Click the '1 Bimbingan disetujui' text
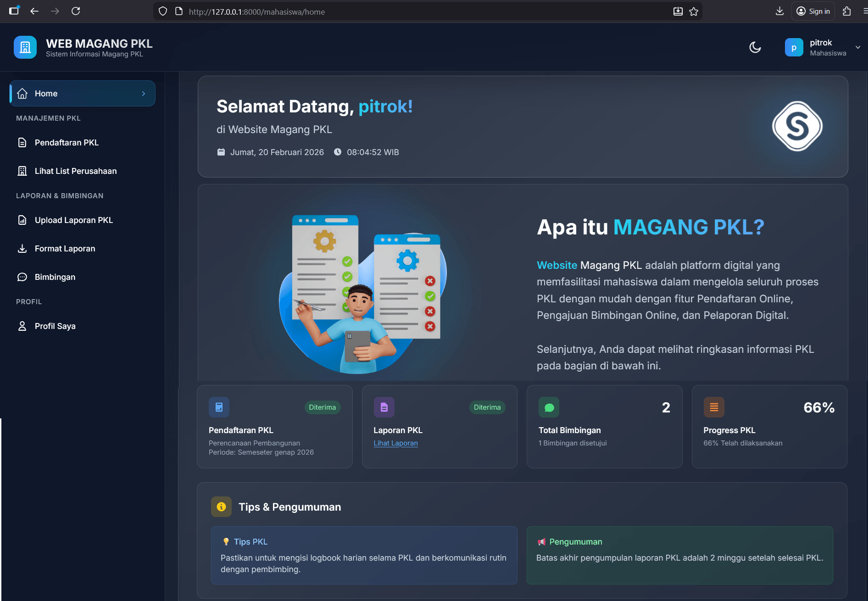The width and height of the screenshot is (868, 601). pyautogui.click(x=573, y=443)
